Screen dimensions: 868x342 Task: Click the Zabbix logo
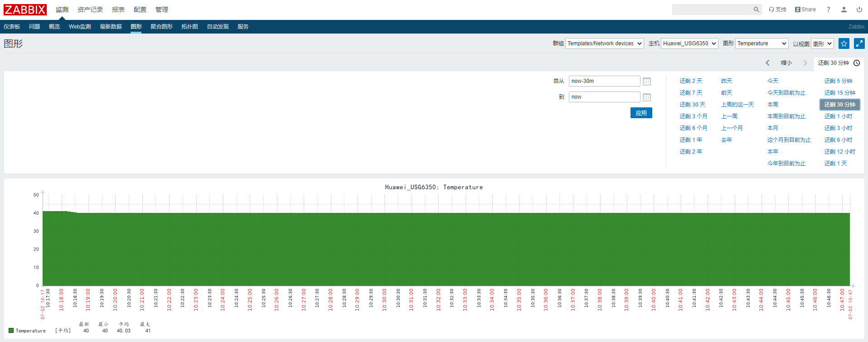tap(25, 10)
